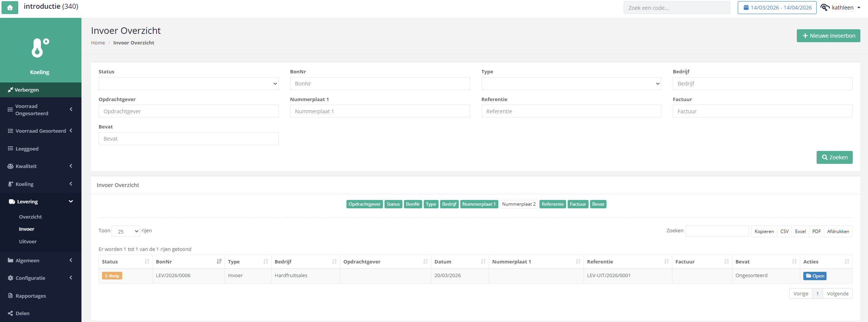
Task: Sort table by Factuur column arrows
Action: 727,262
